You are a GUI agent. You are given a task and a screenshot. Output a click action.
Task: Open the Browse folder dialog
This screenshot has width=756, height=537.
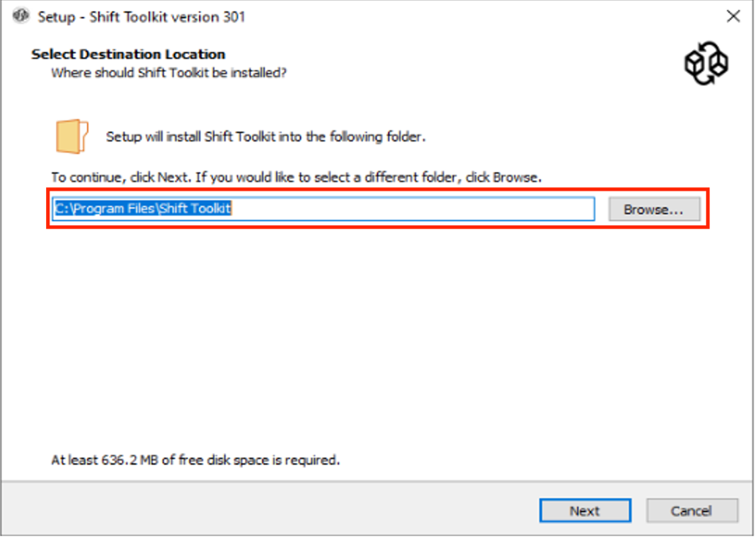[x=653, y=210]
